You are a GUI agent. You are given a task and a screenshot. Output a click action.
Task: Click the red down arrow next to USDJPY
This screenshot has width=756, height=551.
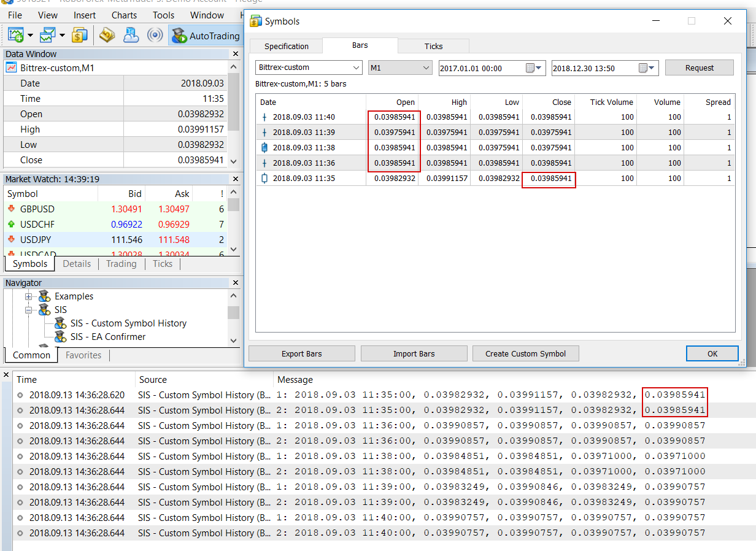tap(11, 239)
